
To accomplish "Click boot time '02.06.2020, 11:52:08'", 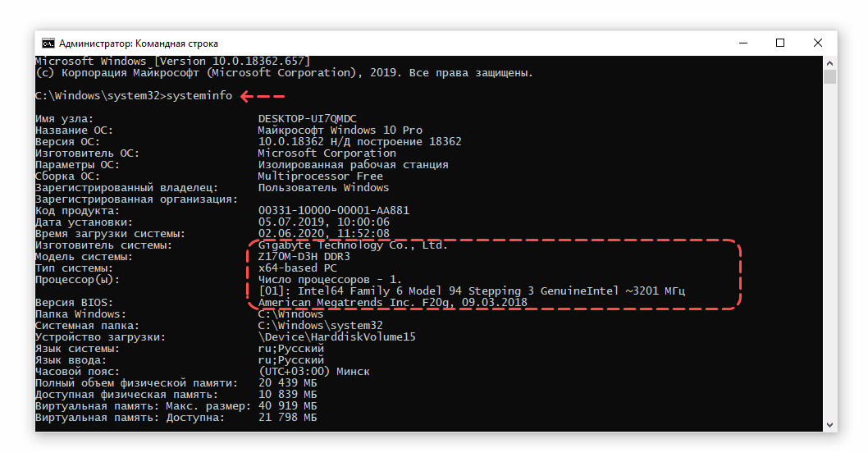I will coord(324,234).
